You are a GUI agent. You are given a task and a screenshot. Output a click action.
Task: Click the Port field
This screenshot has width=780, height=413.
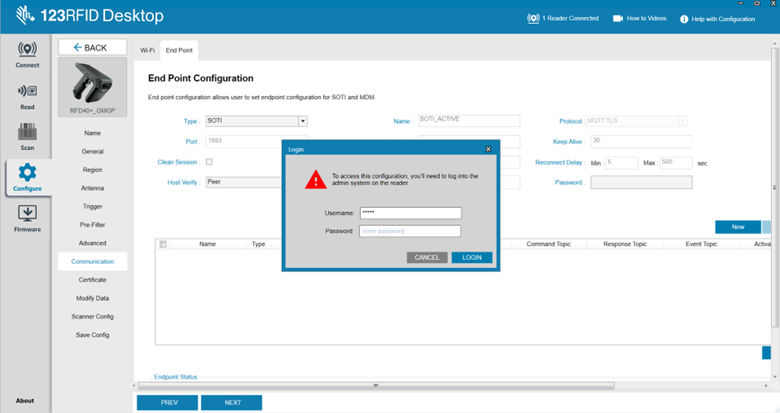click(244, 141)
